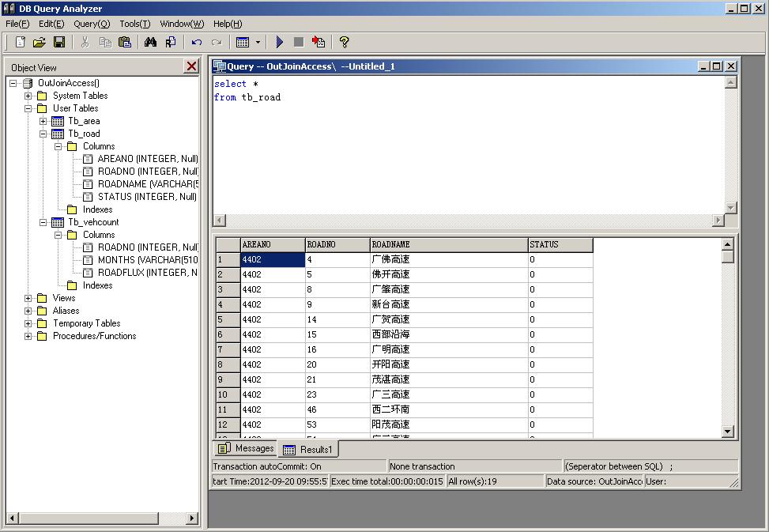
Task: Open an existing query file
Action: click(39, 41)
